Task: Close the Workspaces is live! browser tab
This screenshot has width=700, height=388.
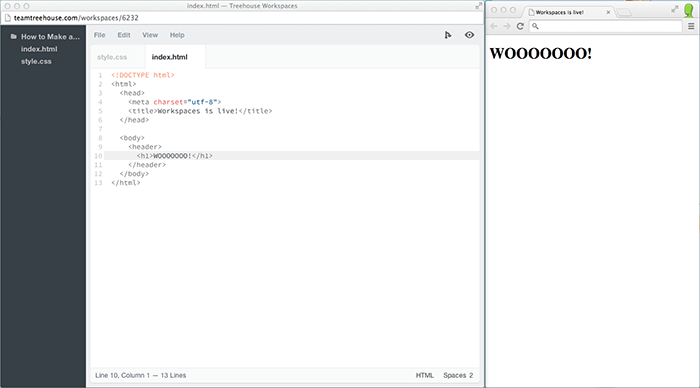Action: tap(608, 13)
